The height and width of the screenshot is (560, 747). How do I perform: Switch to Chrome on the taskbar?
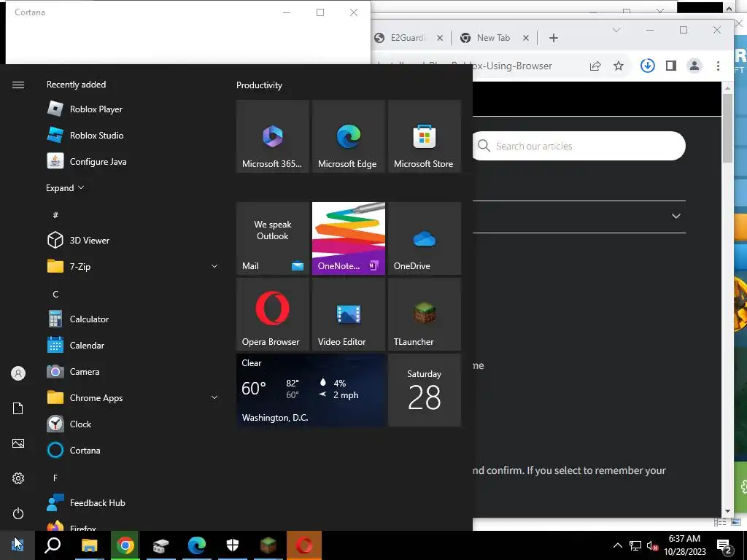pos(125,545)
